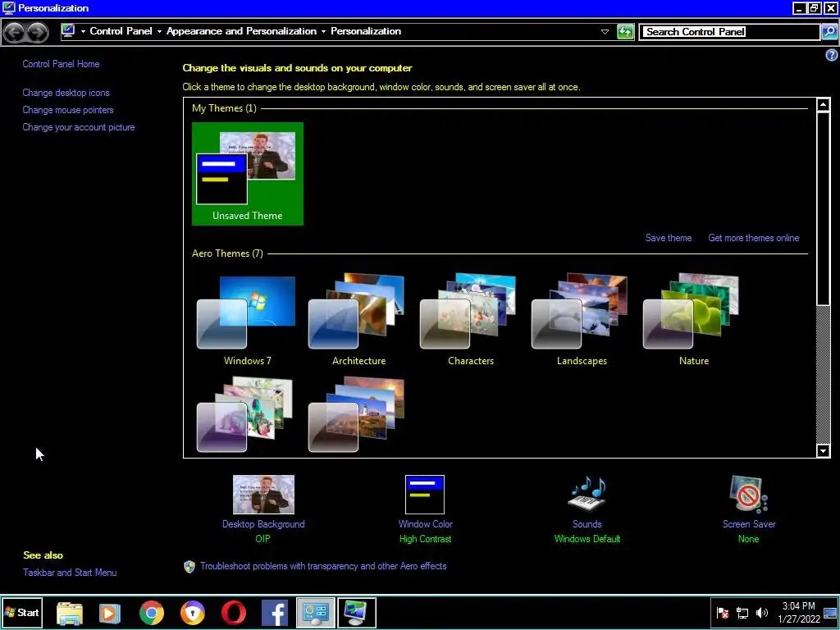Screen dimensions: 840x630
Task: Click in the Search Control Panel field
Action: click(x=729, y=32)
